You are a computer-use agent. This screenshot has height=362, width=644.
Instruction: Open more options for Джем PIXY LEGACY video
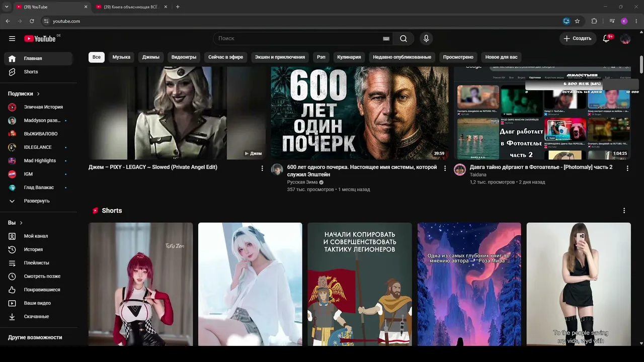[262, 168]
